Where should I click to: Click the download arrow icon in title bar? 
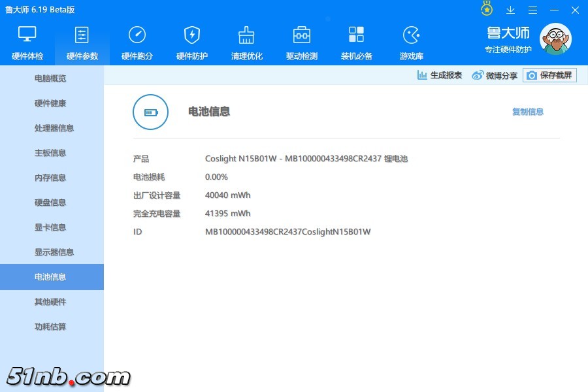click(511, 10)
